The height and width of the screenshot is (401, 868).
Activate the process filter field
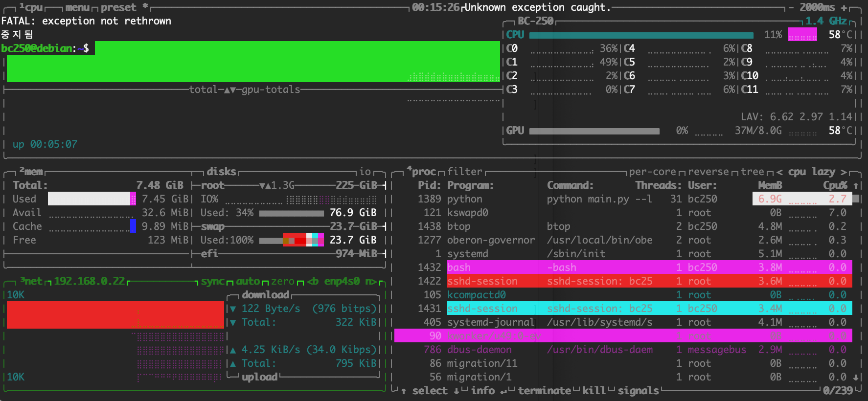(x=465, y=172)
